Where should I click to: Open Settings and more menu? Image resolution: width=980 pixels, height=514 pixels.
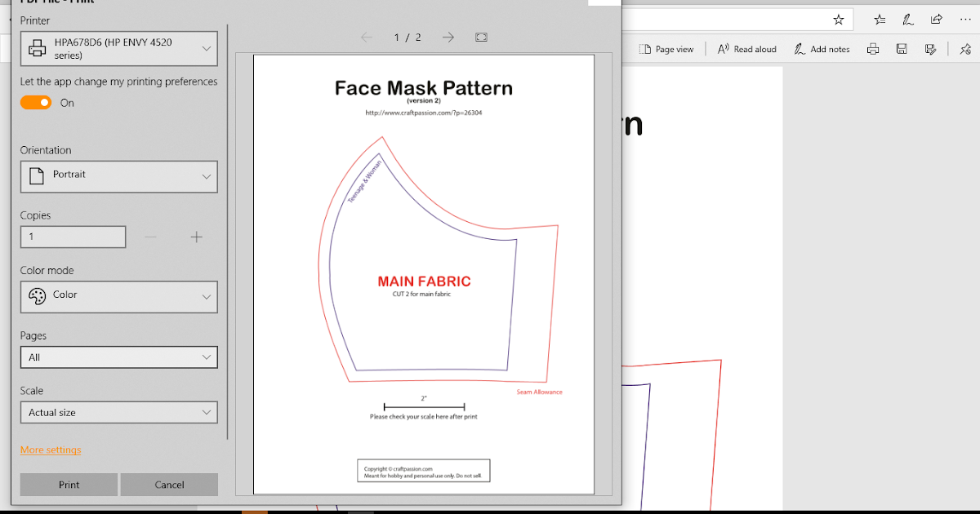(x=964, y=19)
